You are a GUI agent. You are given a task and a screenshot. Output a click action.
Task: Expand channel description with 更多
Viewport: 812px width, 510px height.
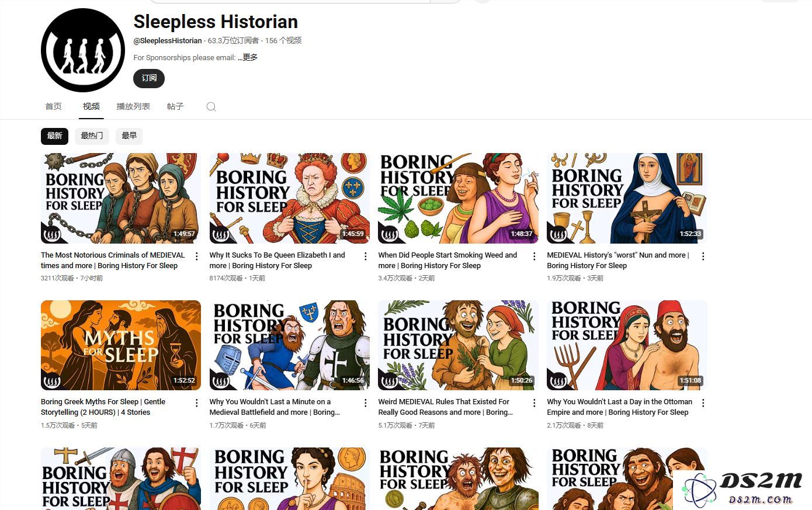(250, 58)
